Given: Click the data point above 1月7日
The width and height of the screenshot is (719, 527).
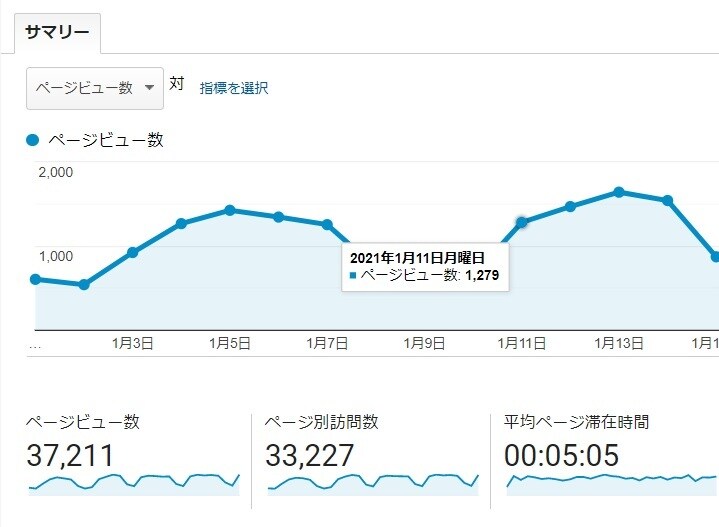Looking at the screenshot, I should pos(327,224).
